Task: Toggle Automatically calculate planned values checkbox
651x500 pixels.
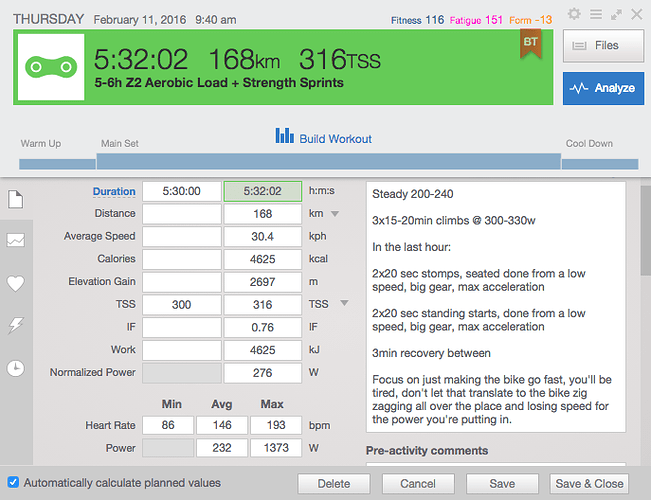Action: pyautogui.click(x=13, y=482)
